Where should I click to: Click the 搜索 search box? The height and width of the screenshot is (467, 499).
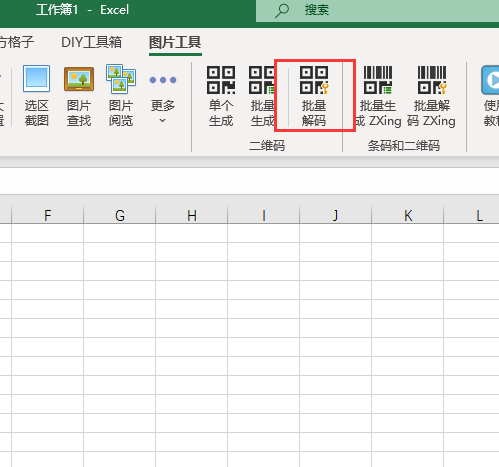click(x=377, y=10)
